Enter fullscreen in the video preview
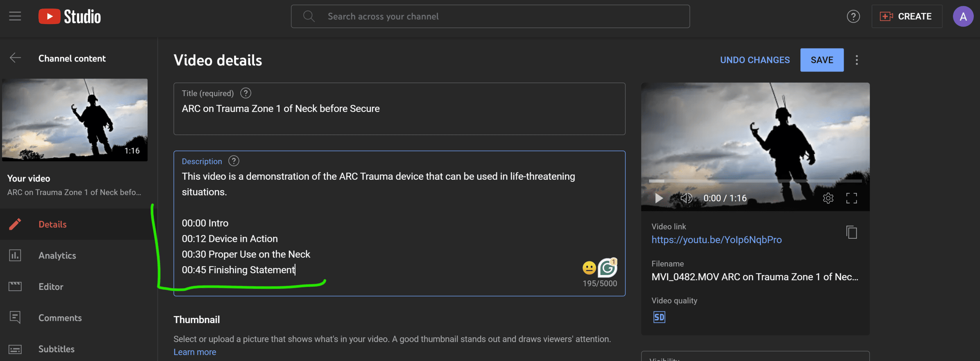Viewport: 980px width, 361px height. coord(851,198)
